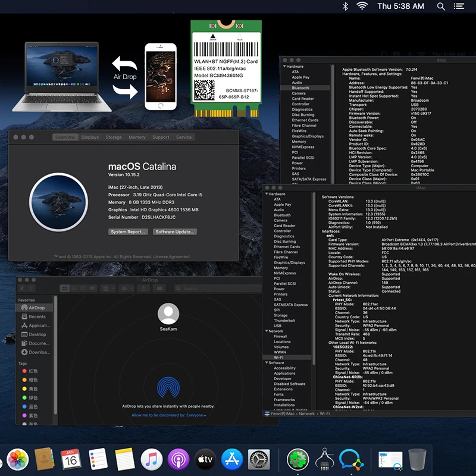Image resolution: width=476 pixels, height=476 pixels.
Task: Click the Bluetooth icon in menu bar
Action: click(x=345, y=6)
